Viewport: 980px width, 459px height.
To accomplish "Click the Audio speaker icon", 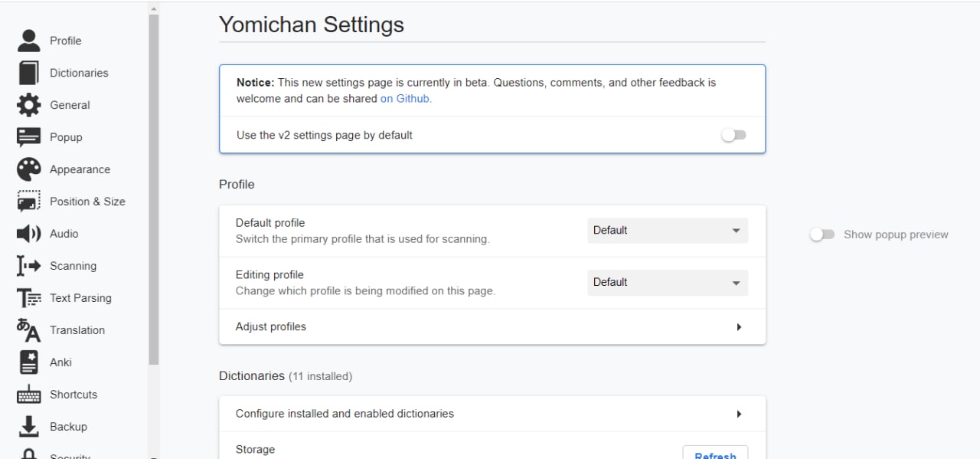I will pyautogui.click(x=29, y=234).
